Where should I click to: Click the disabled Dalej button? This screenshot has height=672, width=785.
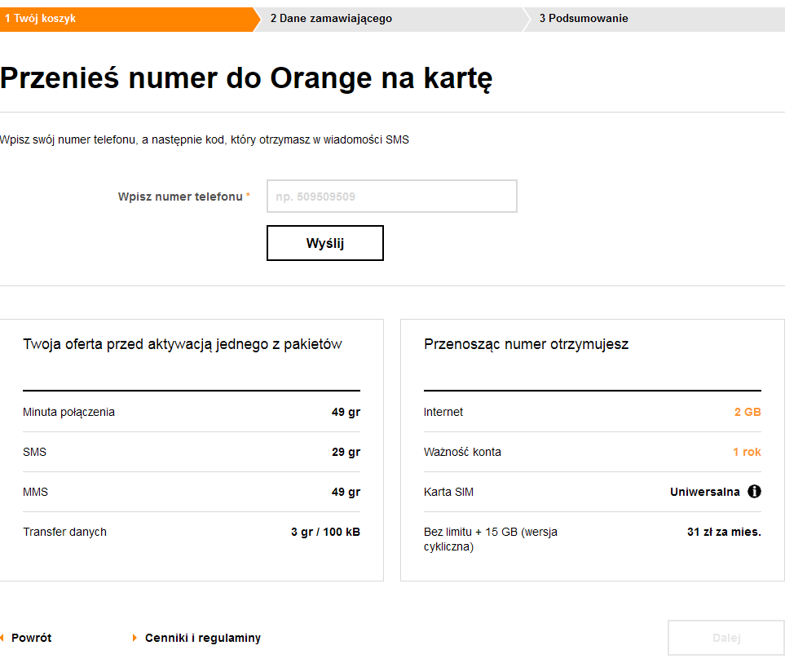pyautogui.click(x=725, y=637)
